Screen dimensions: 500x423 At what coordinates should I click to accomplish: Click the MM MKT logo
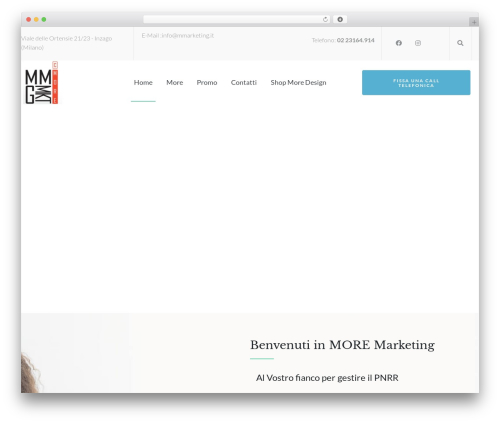click(x=42, y=83)
